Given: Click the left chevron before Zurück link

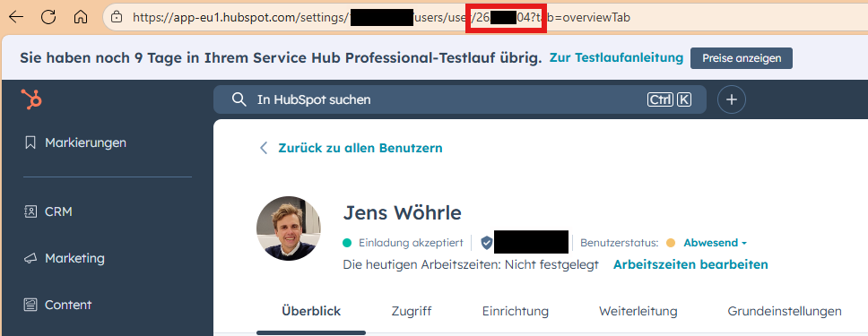Looking at the screenshot, I should click(x=264, y=148).
